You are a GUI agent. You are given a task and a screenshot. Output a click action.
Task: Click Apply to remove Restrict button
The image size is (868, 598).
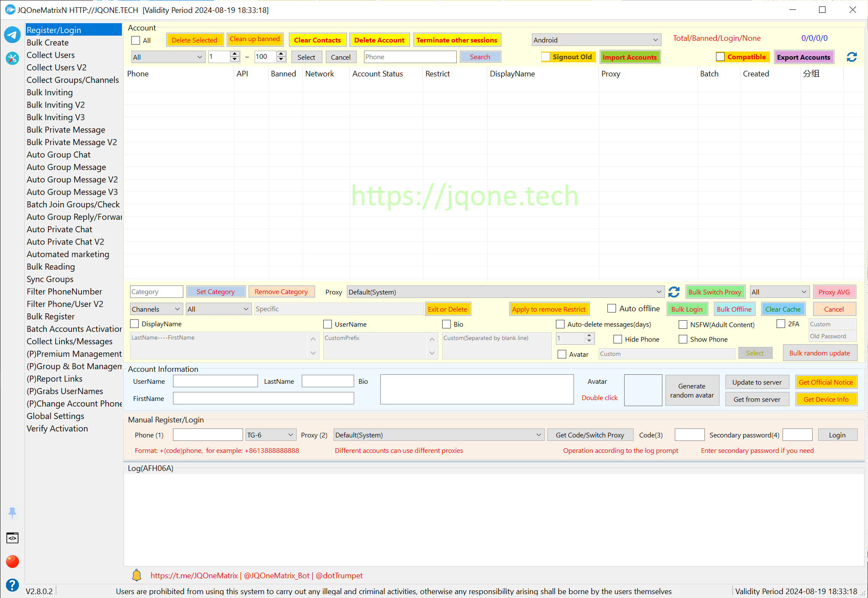click(x=549, y=309)
